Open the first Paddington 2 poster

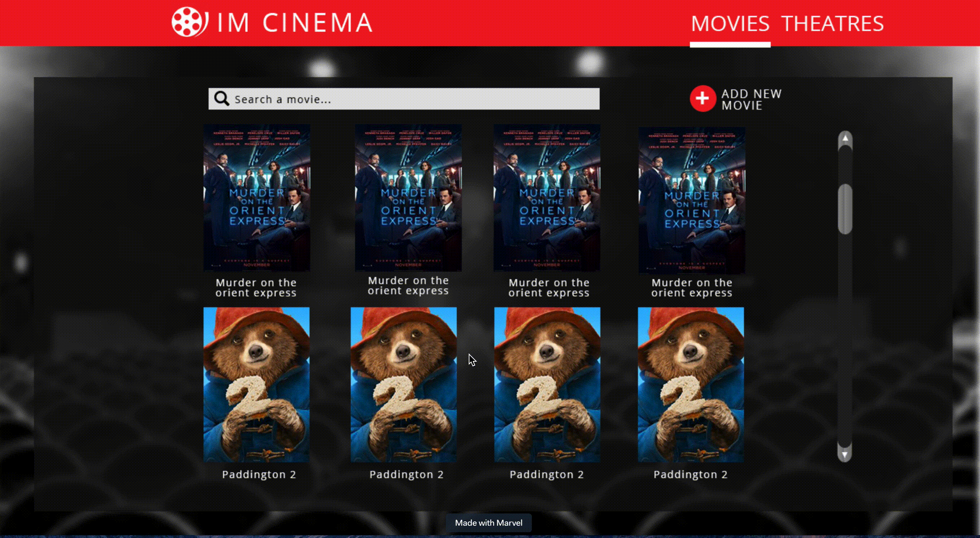(257, 385)
